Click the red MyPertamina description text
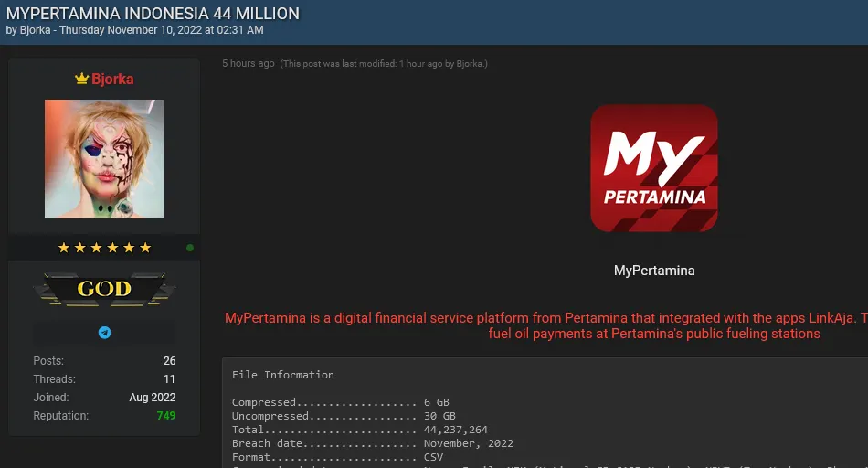Viewport: 868px width, 468px height. [545, 325]
